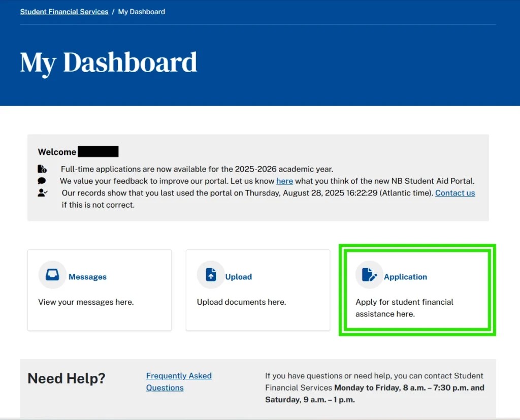
Task: Click the chat bubble icon next to feedback message
Action: [42, 181]
